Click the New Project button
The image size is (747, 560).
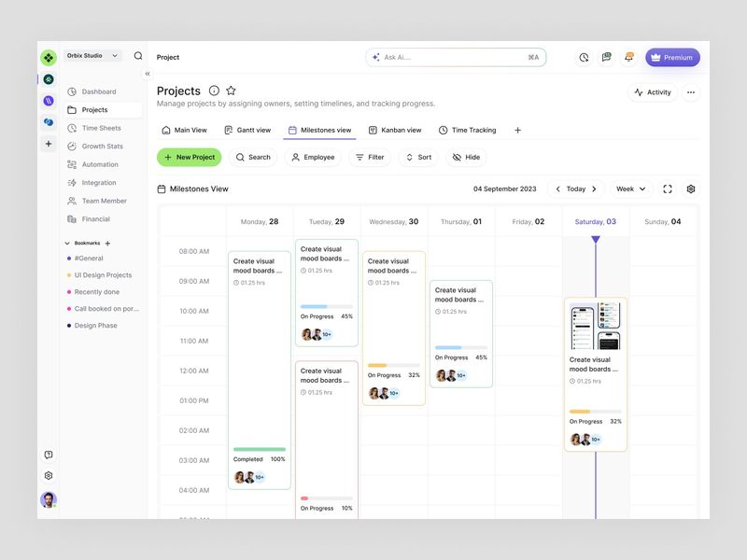(x=189, y=157)
